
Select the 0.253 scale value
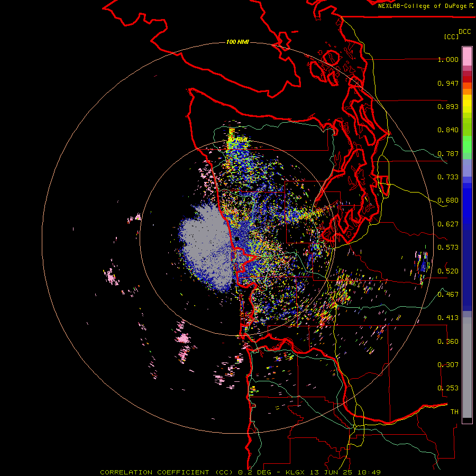click(448, 388)
